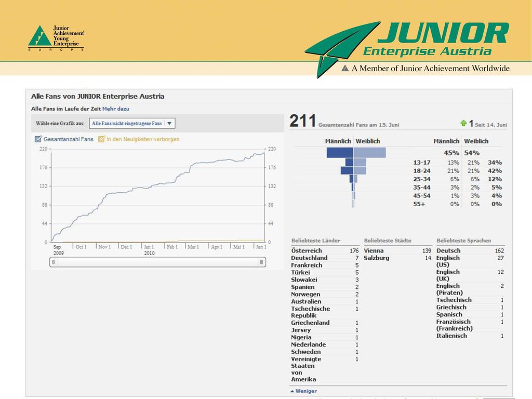Click Gesamtanzahl Fans am 15. Juni label
The width and height of the screenshot is (532, 399).
point(358,125)
